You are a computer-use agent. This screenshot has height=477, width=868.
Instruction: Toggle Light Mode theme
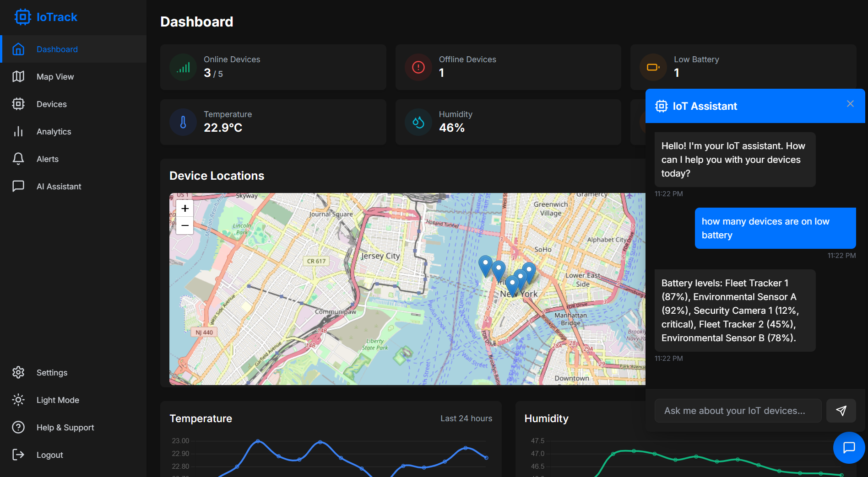click(x=58, y=400)
